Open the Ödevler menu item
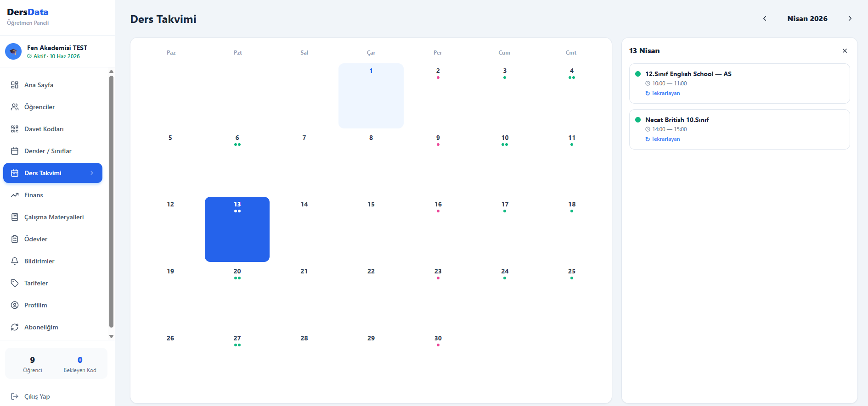868x406 pixels. [36, 239]
